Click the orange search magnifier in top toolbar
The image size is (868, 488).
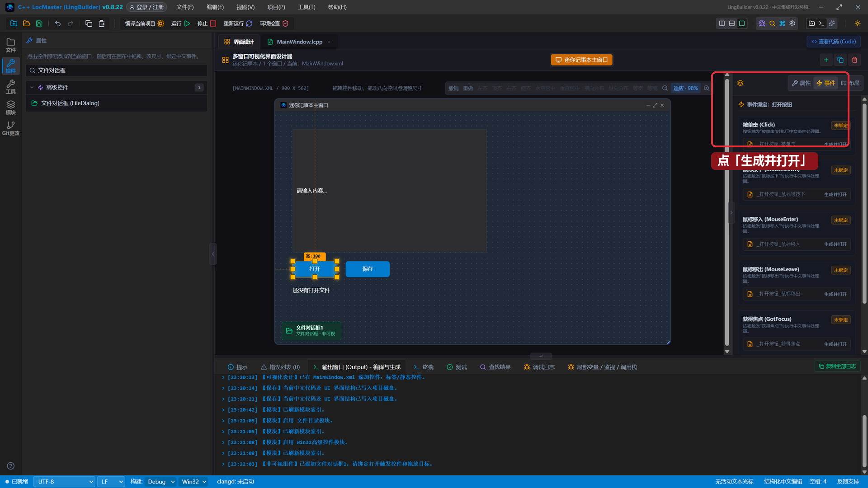tap(772, 23)
